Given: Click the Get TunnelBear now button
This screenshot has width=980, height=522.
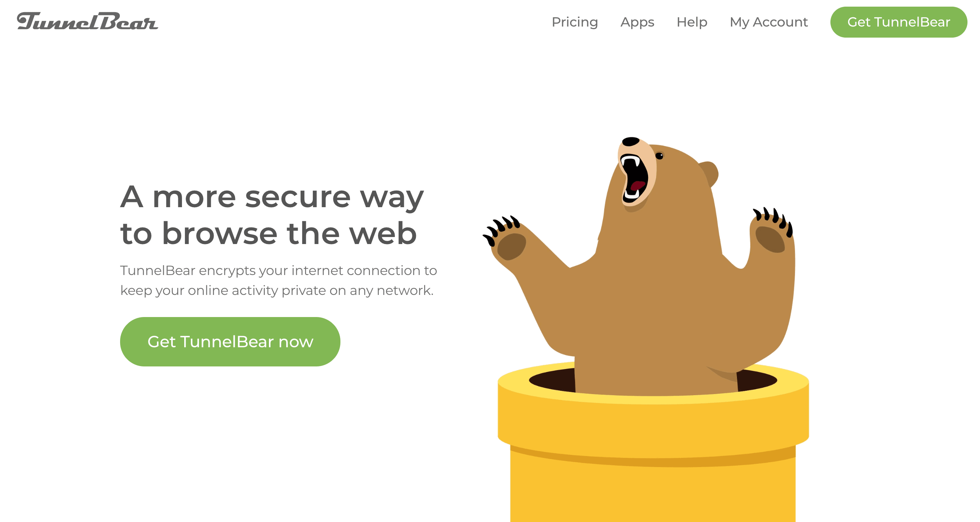Looking at the screenshot, I should (x=230, y=341).
